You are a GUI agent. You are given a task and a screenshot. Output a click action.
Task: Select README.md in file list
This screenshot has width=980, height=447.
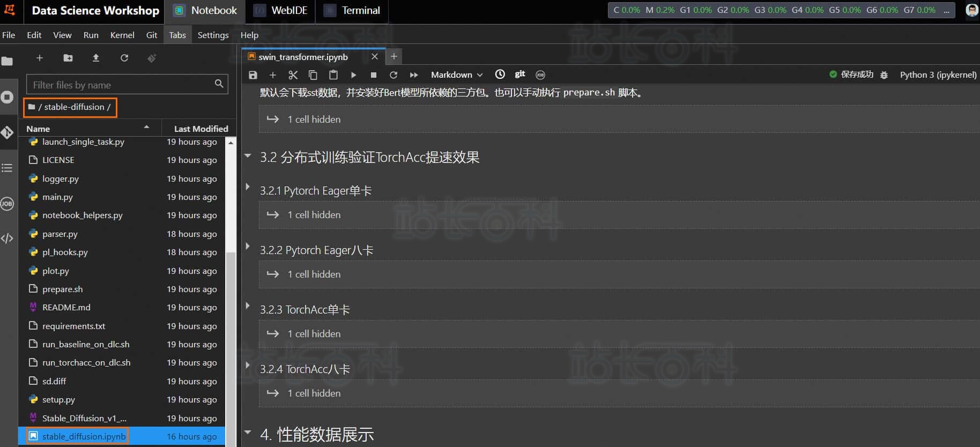pyautogui.click(x=121, y=307)
